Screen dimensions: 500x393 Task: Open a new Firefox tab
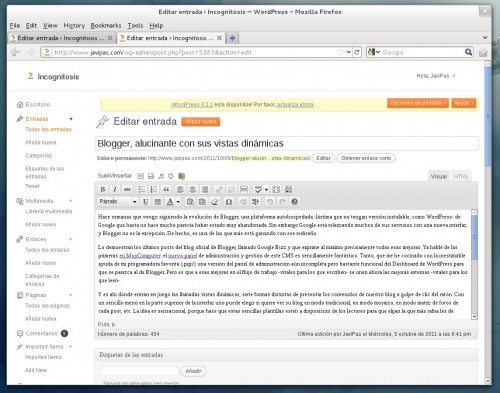click(x=232, y=38)
